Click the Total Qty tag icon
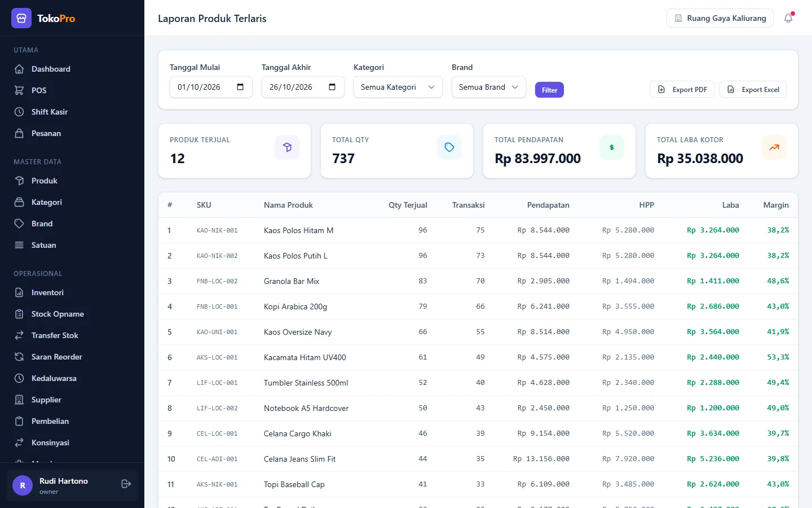The height and width of the screenshot is (508, 812). [x=449, y=147]
